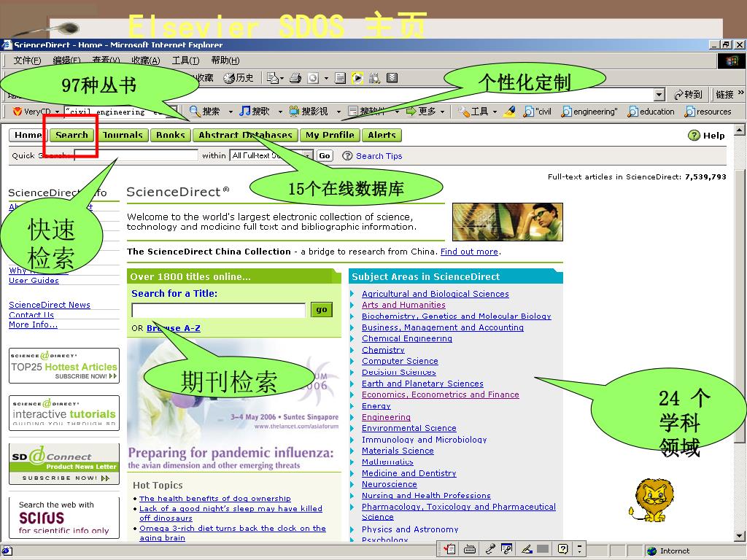Click the VeryCD toolbar logo

point(18,112)
